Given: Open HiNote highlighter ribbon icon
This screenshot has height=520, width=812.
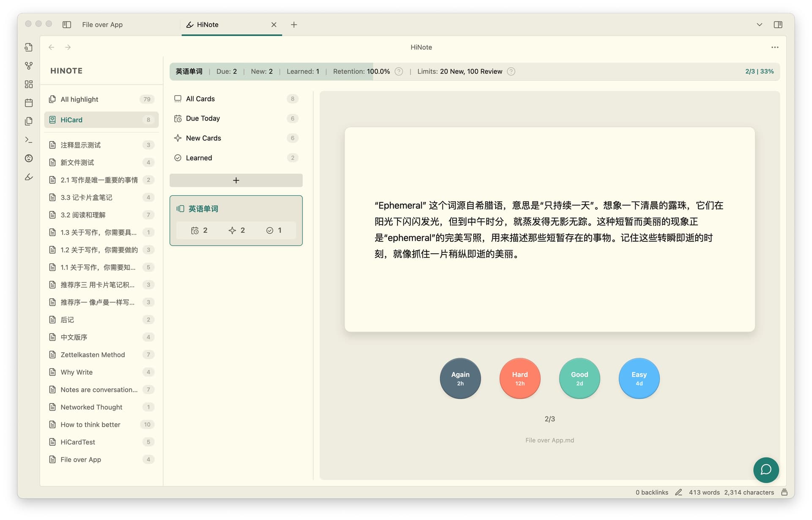Looking at the screenshot, I should (29, 177).
